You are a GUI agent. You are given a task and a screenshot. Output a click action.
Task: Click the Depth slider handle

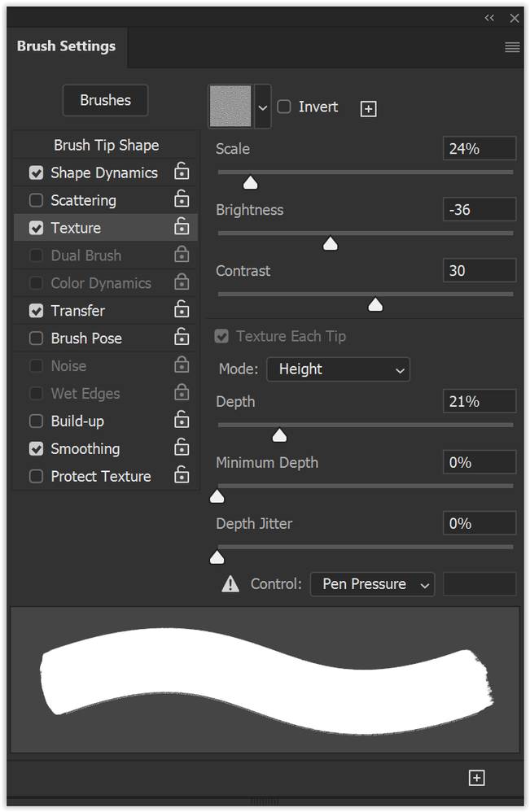pyautogui.click(x=279, y=435)
